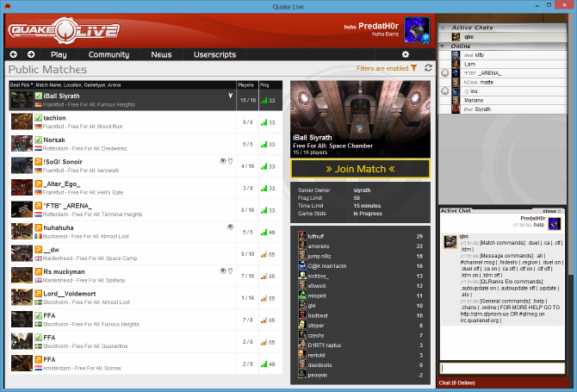Click orange P badge on _Alter_Ego_

pyautogui.click(x=38, y=184)
